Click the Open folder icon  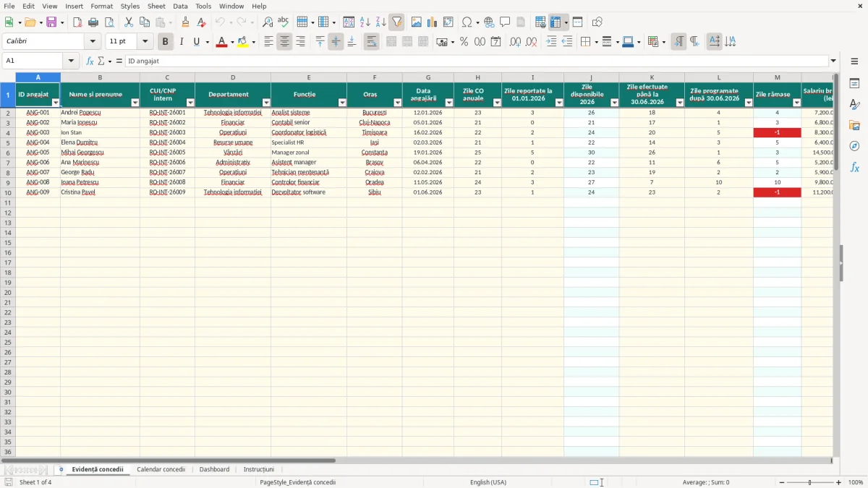pos(30,22)
